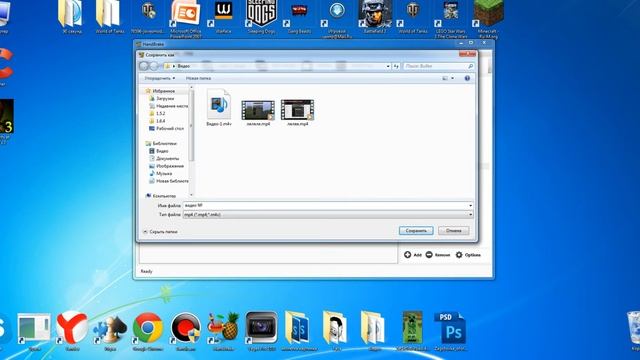Create a new folder with Новая папка

[198, 78]
